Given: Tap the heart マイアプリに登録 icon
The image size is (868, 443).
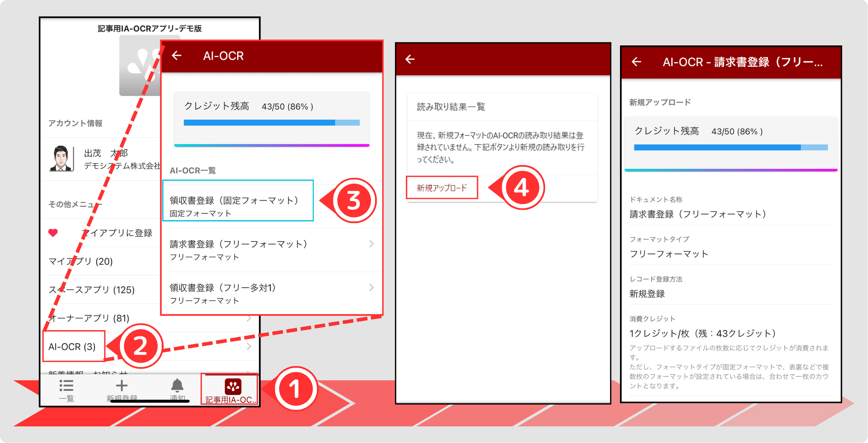Looking at the screenshot, I should coord(53,233).
